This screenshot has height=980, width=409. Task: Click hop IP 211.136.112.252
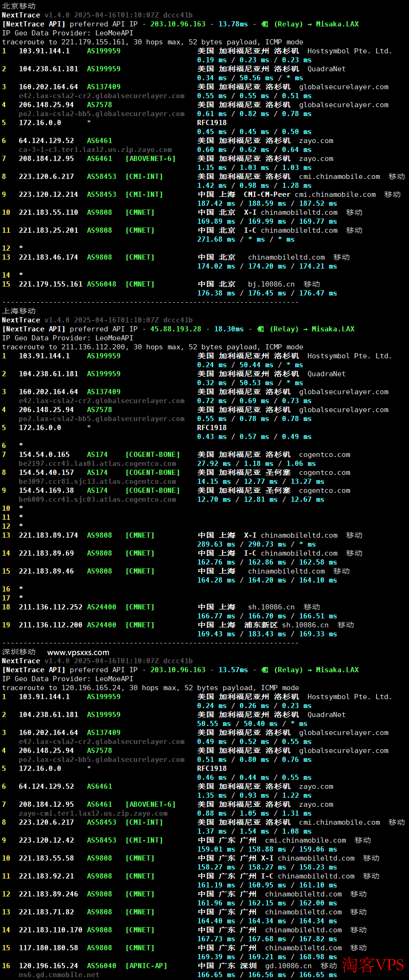[x=50, y=607]
